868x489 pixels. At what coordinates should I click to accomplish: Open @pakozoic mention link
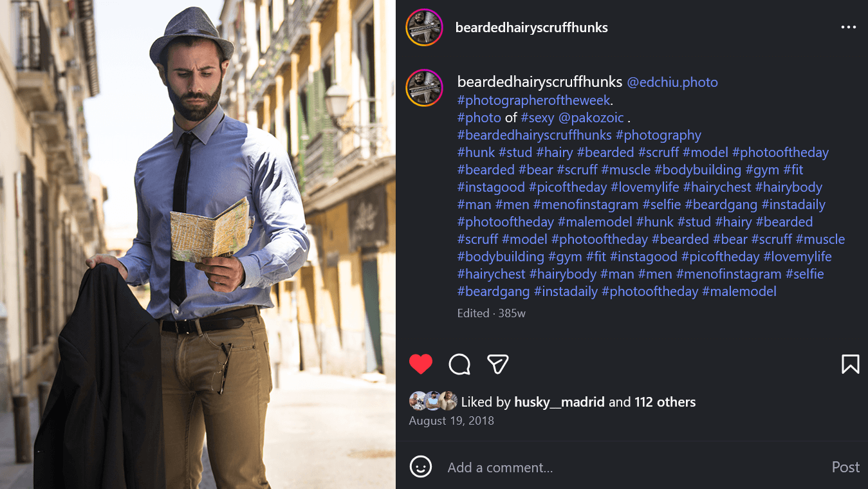(x=591, y=118)
